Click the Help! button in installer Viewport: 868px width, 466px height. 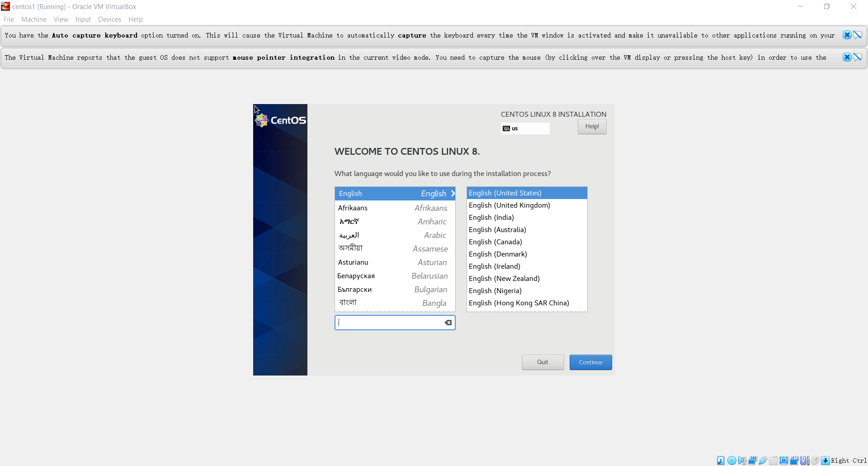click(592, 127)
